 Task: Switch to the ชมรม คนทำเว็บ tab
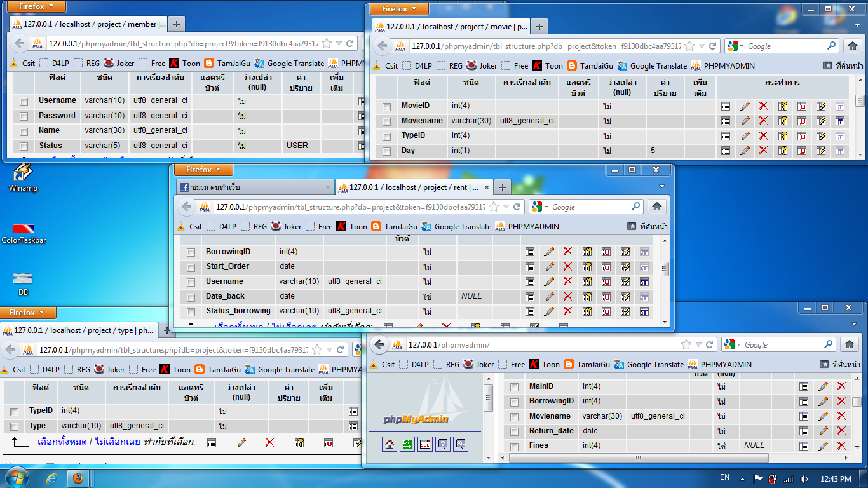click(254, 187)
